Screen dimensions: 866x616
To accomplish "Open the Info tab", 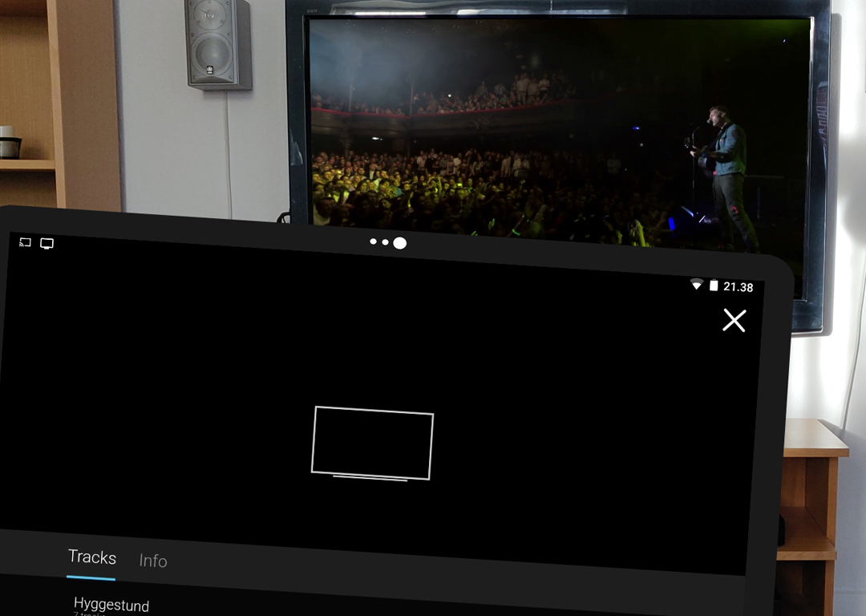I will (153, 561).
